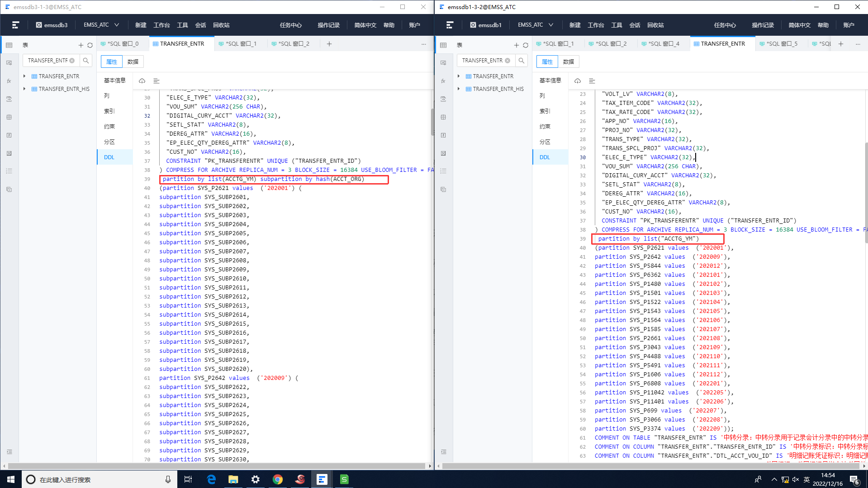Screen dimensions: 868x488
Task: Click the download DDL icon in right window
Action: tap(578, 81)
